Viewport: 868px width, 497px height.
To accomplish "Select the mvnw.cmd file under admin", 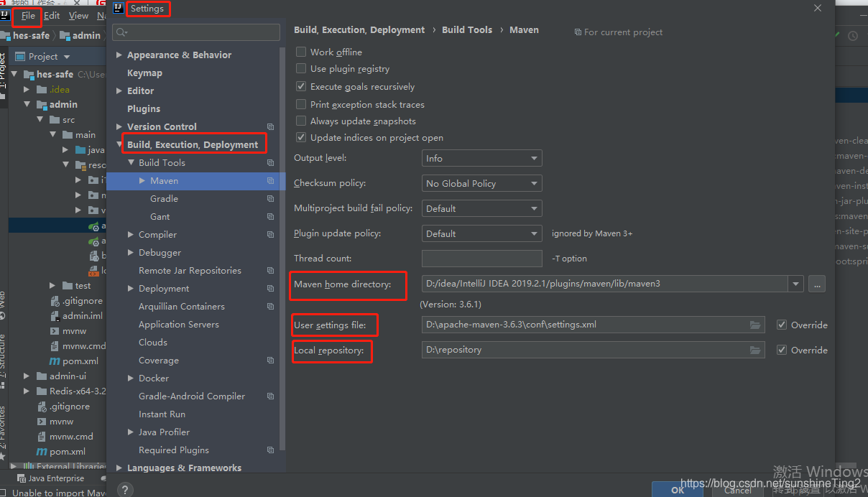I will pyautogui.click(x=84, y=345).
